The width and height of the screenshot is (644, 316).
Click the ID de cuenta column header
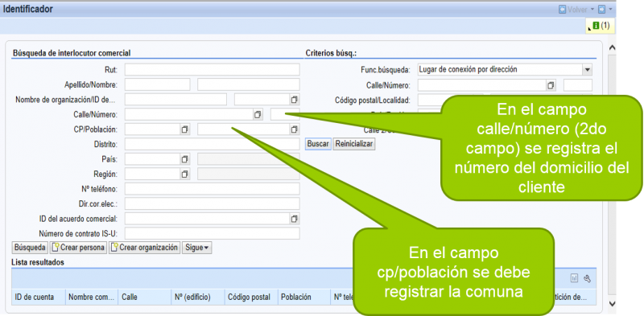coord(39,298)
